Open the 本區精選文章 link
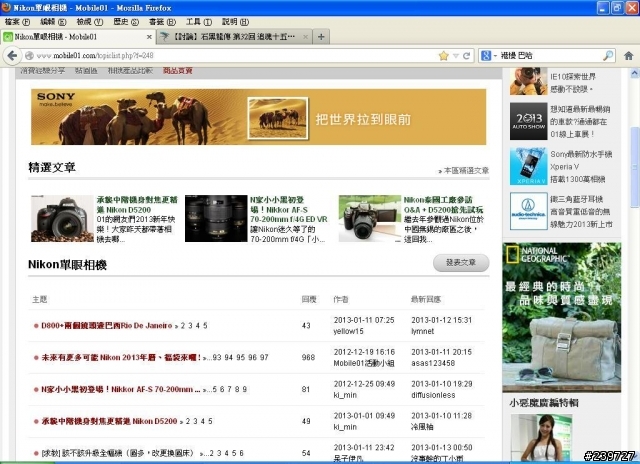This screenshot has height=464, width=640. [464, 171]
